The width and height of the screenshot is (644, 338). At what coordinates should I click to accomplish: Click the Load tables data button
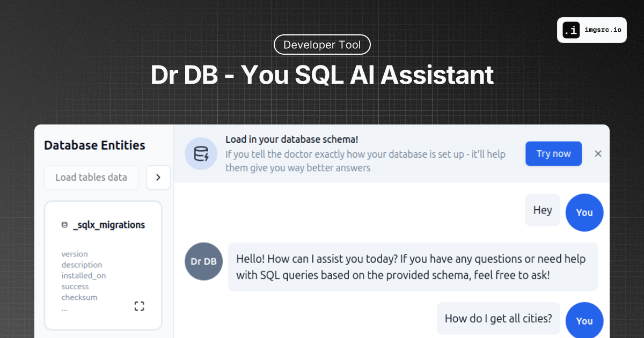tap(91, 177)
